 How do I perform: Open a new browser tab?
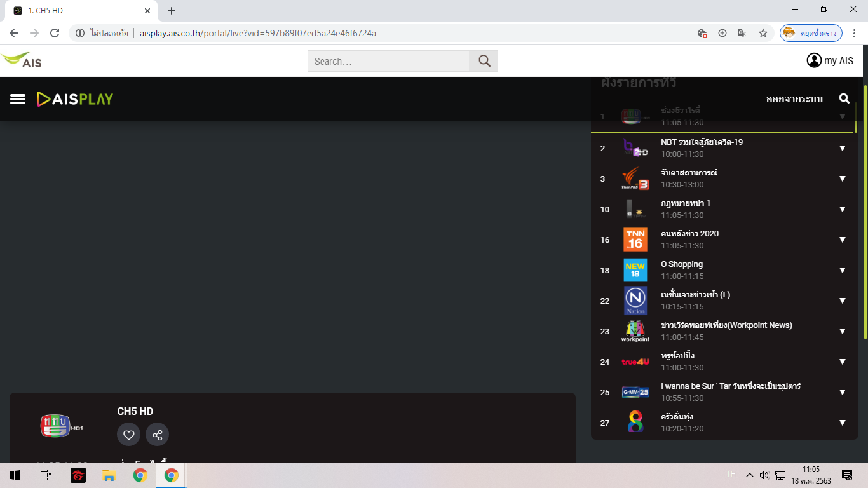coord(172,11)
